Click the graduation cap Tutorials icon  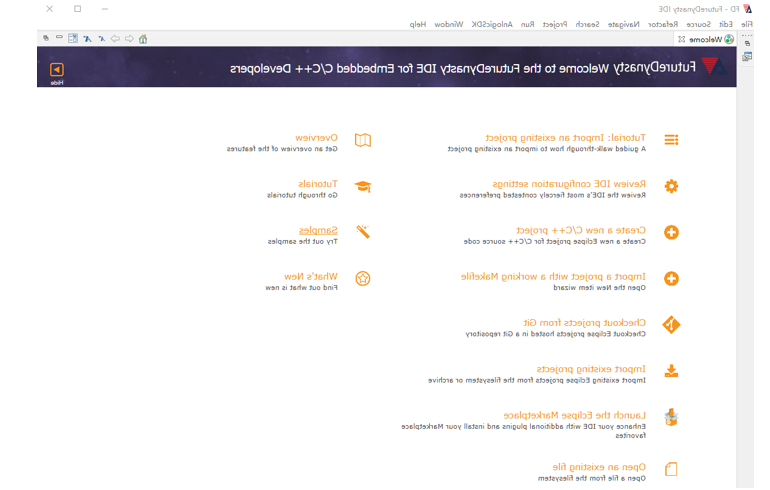point(363,186)
